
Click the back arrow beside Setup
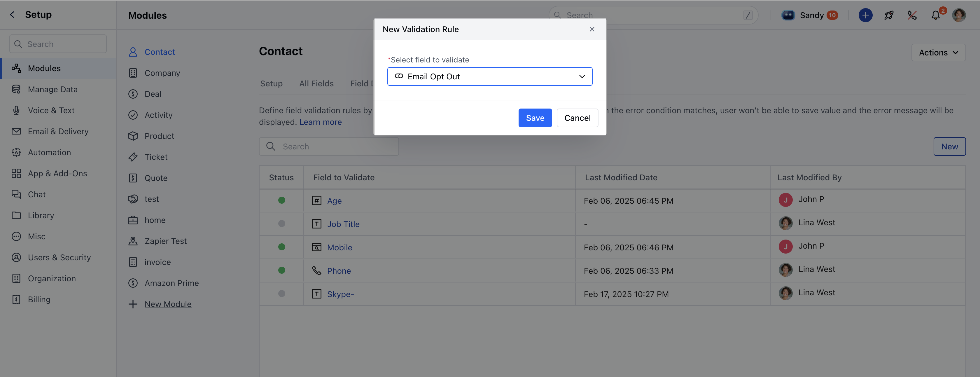pos(12,15)
